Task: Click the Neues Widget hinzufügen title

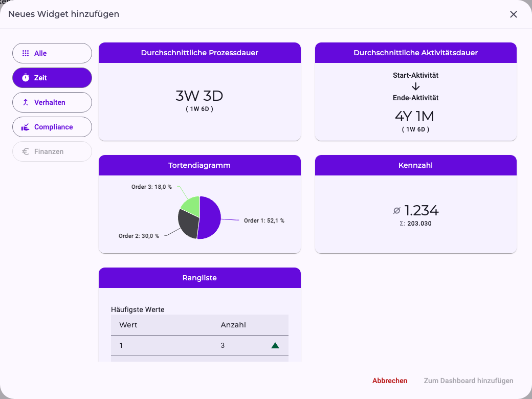Action: coord(64,14)
